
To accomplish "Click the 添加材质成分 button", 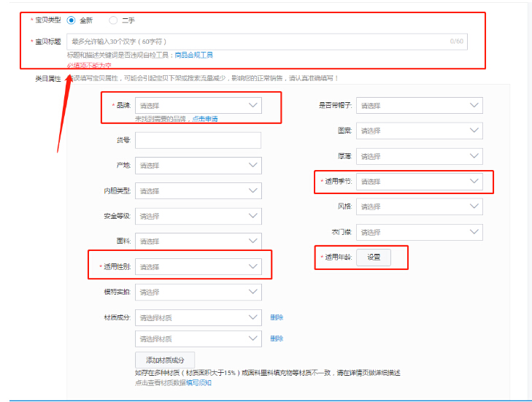I will click(x=165, y=360).
